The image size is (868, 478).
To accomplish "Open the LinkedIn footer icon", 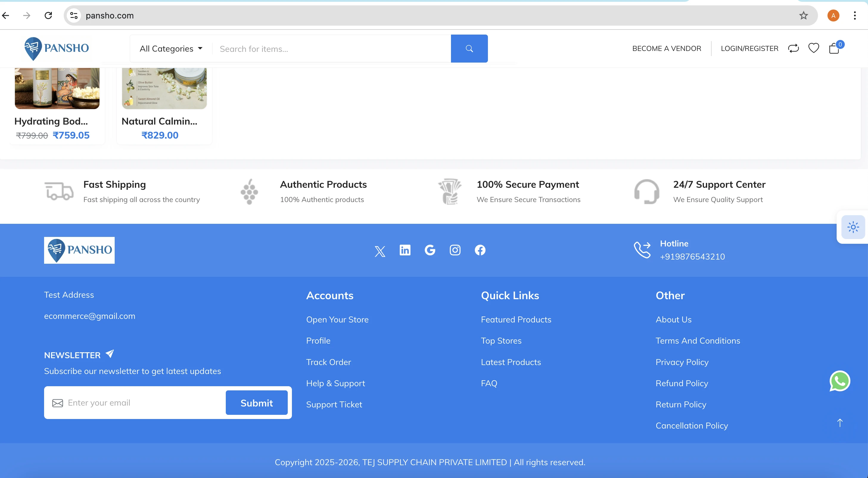I will point(405,250).
